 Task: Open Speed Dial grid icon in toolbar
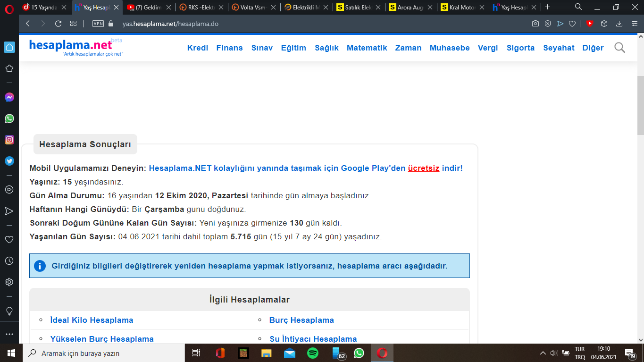[73, 24]
